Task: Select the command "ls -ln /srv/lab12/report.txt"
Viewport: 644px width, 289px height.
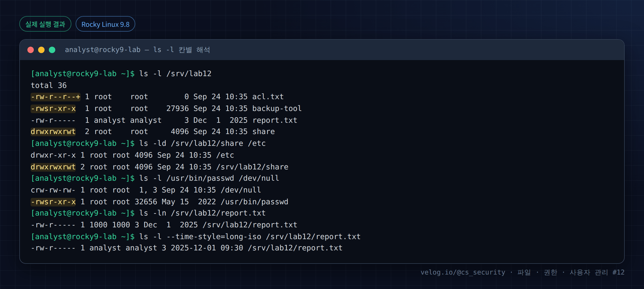Action: [x=203, y=213]
